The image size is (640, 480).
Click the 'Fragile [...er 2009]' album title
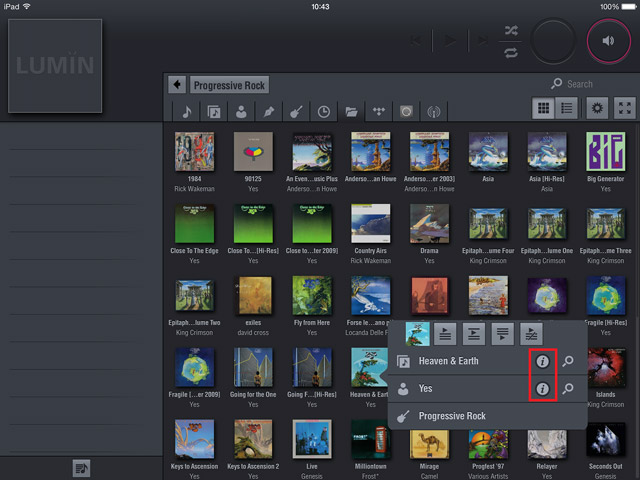[194, 395]
